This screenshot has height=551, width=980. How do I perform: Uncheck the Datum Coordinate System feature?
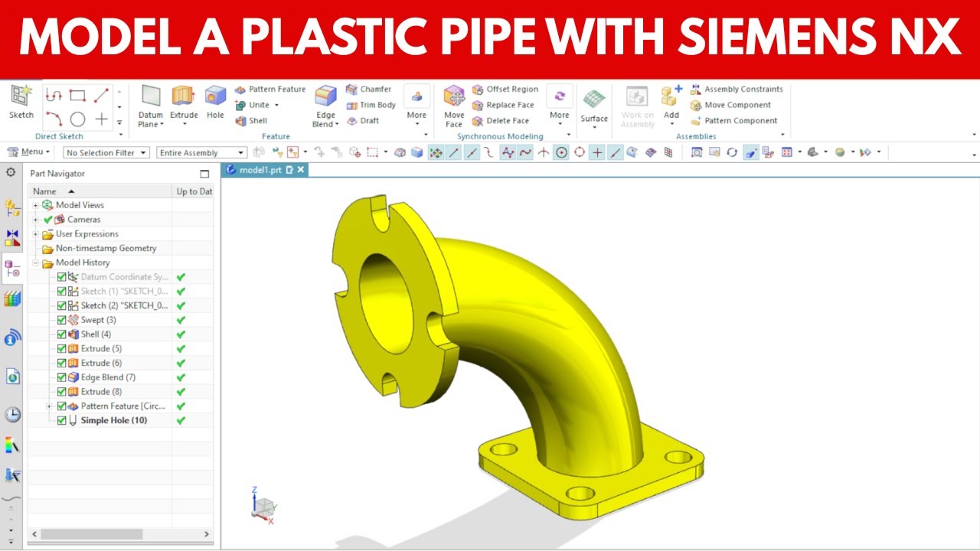(62, 277)
